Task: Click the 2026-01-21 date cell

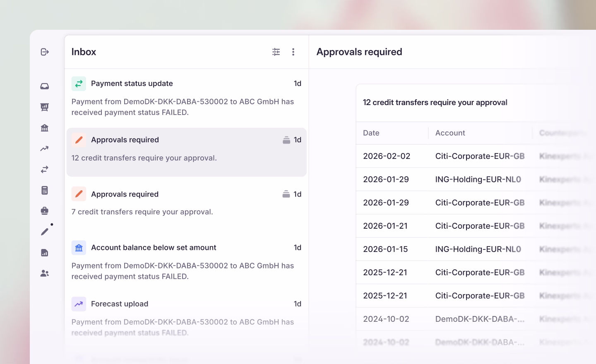Action: [x=385, y=226]
